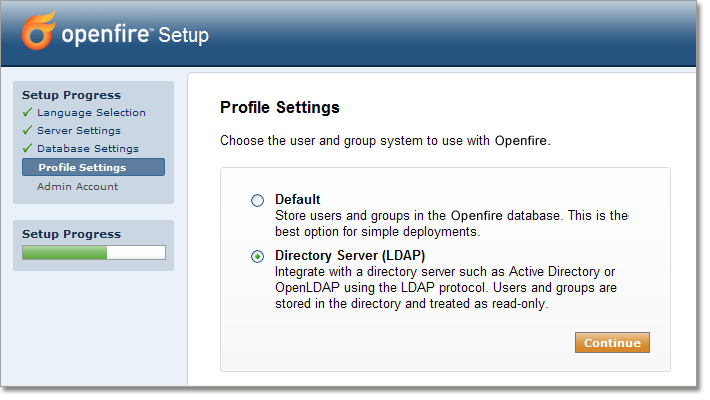Click the bold Default option label
The height and width of the screenshot is (400, 710).
(298, 200)
